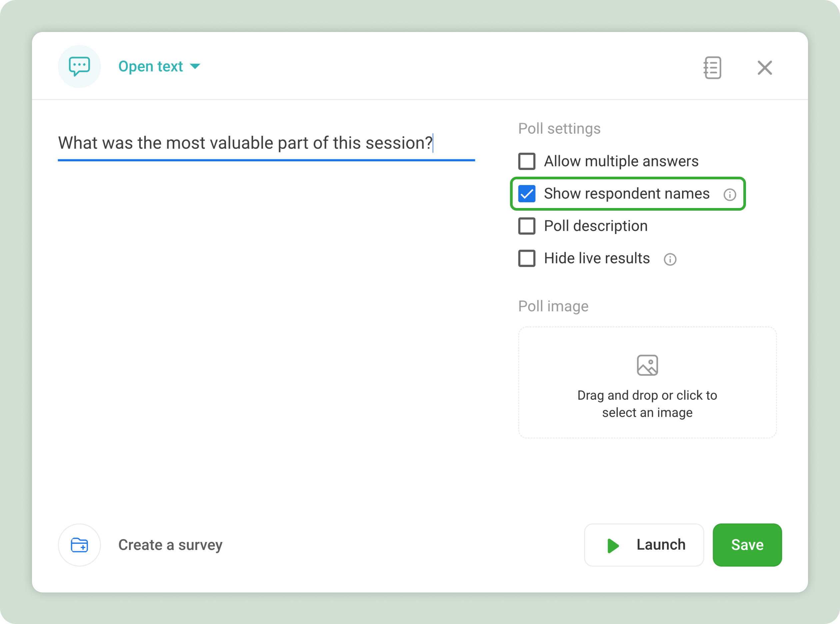Click the picture icon in Poll image area

point(647,365)
